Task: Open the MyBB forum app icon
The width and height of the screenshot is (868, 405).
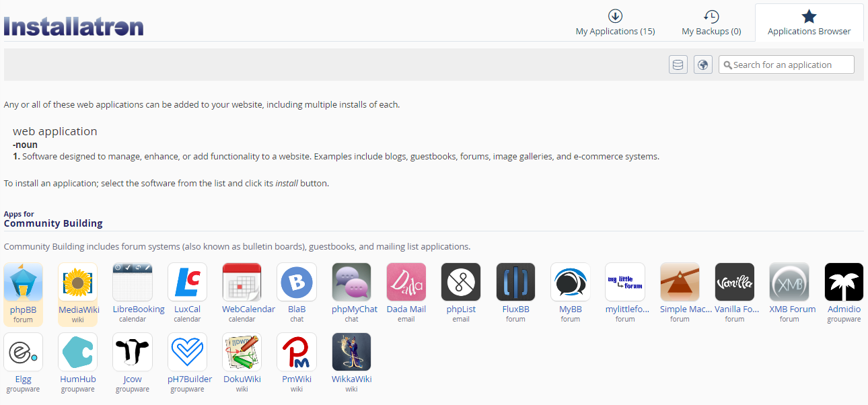Action: click(571, 282)
